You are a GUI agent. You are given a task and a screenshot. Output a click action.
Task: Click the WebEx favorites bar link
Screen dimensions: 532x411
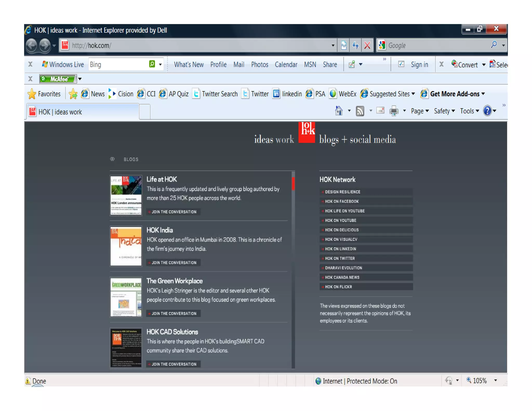(x=343, y=94)
